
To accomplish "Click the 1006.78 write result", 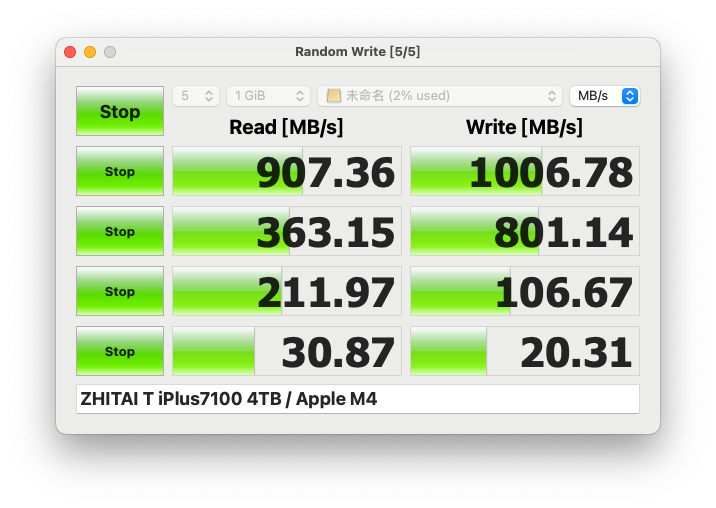I will point(525,171).
